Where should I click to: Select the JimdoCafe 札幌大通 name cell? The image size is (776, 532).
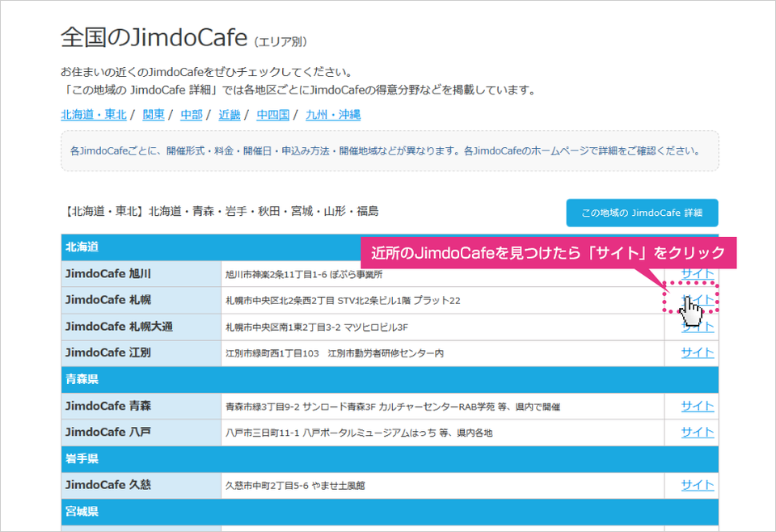point(141,327)
